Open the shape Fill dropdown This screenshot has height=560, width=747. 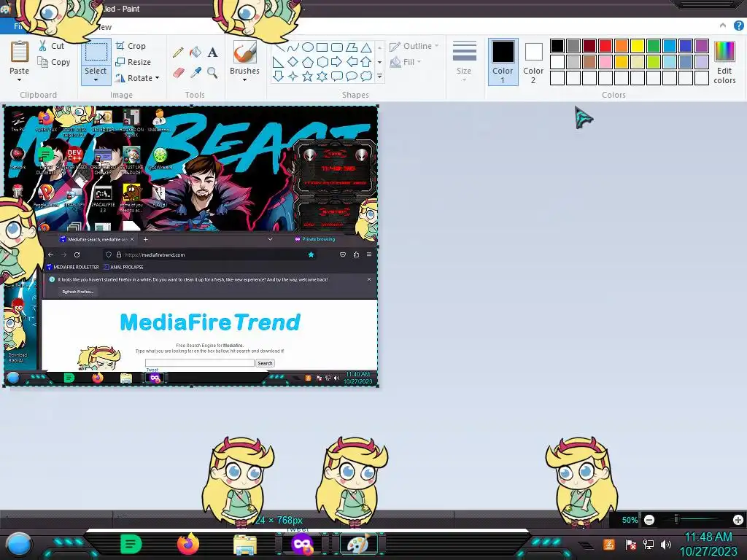pyautogui.click(x=406, y=62)
